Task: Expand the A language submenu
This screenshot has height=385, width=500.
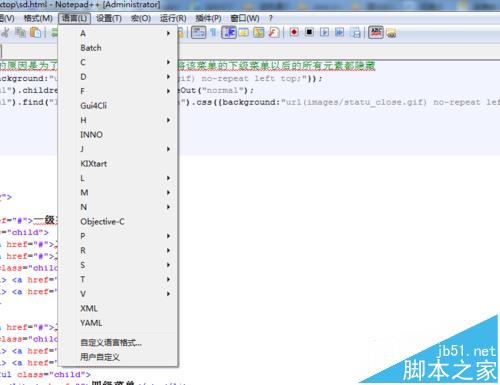Action: pos(118,33)
